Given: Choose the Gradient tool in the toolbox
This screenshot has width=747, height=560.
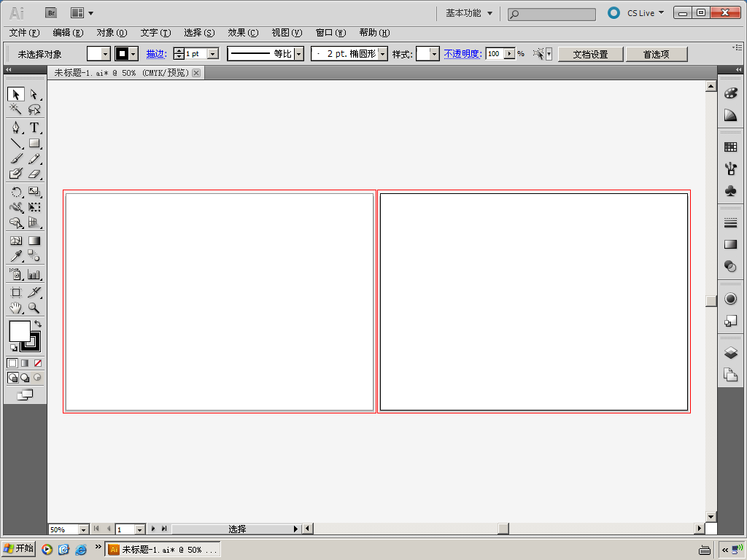Looking at the screenshot, I should tap(34, 241).
